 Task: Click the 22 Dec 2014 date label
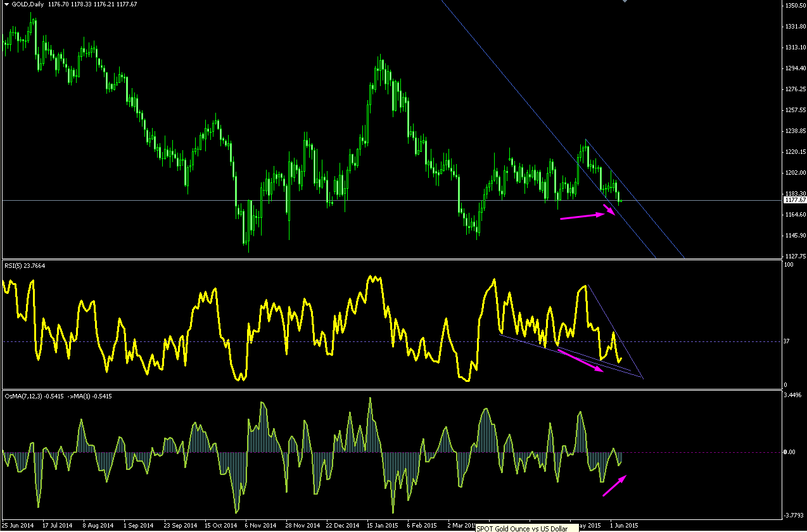pos(342,526)
